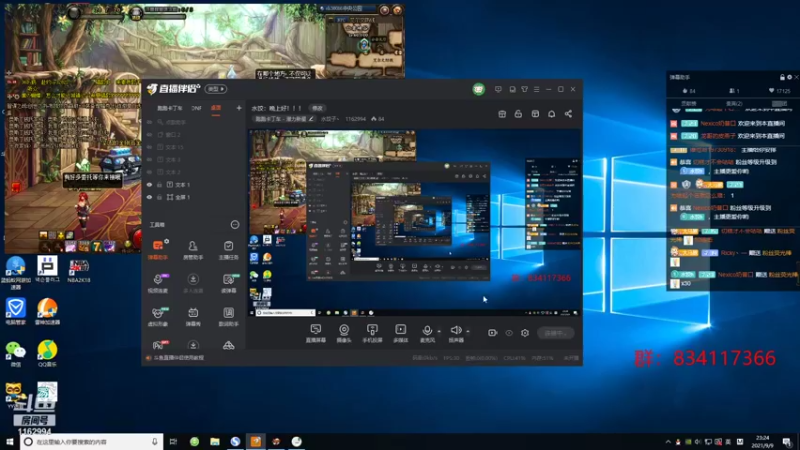
Task: Add 手机投屏 phone casting source
Action: (x=372, y=333)
